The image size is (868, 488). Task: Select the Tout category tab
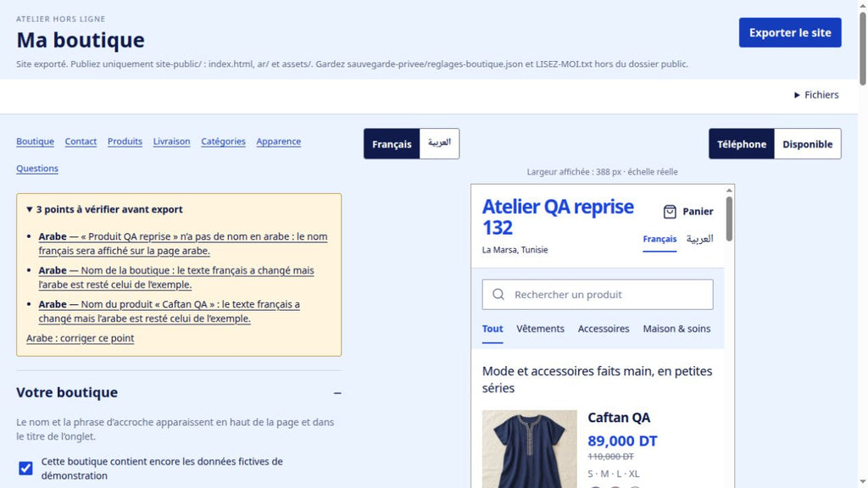click(x=492, y=330)
